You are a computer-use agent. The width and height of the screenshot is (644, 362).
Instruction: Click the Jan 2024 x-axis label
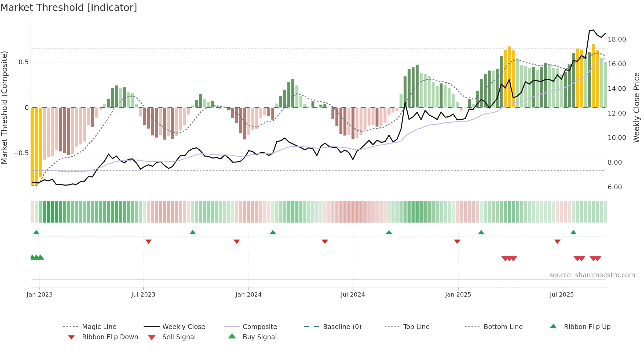tap(249, 294)
